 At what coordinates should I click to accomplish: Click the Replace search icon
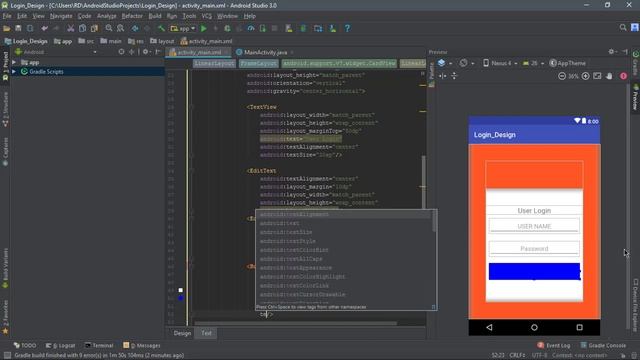pyautogui.click(x=120, y=28)
